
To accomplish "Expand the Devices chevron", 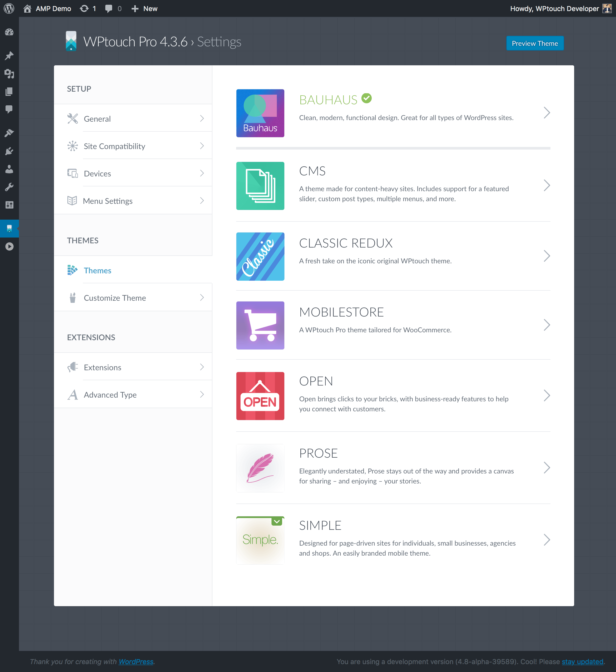I will (202, 173).
